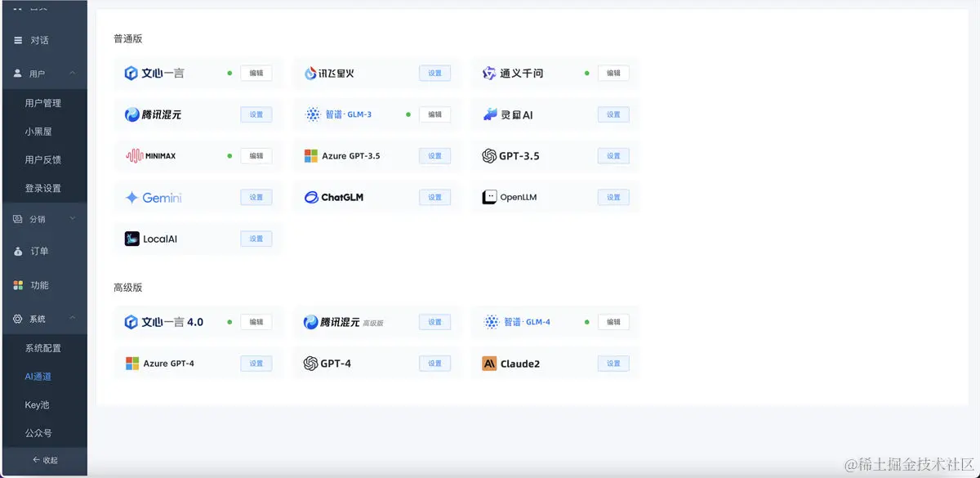
Task: Click the GPT-3.5 OpenAI logo
Action: pyautogui.click(x=489, y=155)
